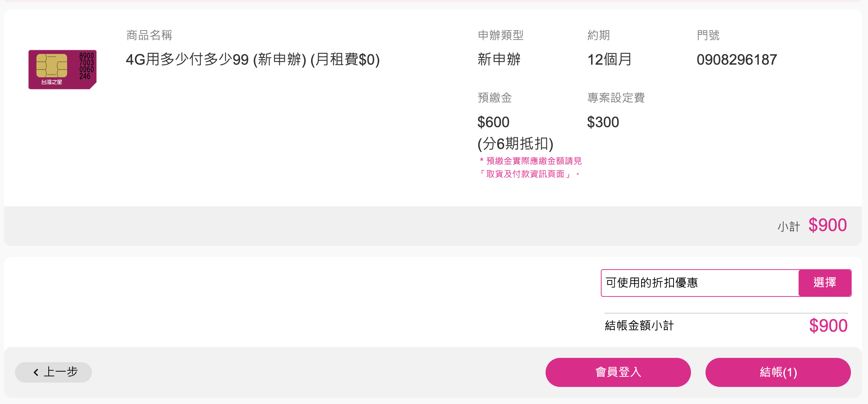Click the 商品名稱 column header
The height and width of the screenshot is (404, 868).
click(x=149, y=35)
